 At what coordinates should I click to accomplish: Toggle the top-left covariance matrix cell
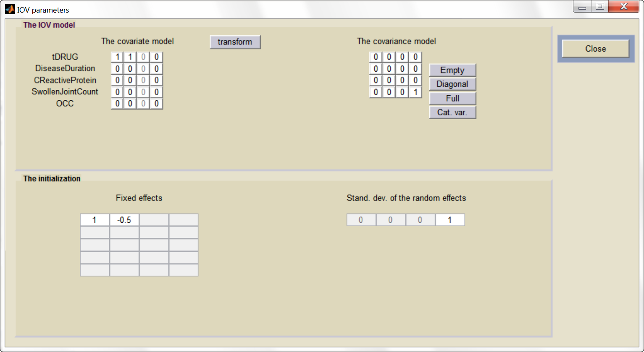point(375,56)
